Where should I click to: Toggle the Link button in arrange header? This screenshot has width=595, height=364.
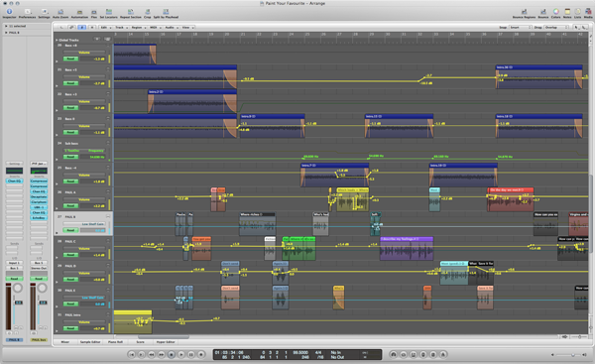coord(71,28)
